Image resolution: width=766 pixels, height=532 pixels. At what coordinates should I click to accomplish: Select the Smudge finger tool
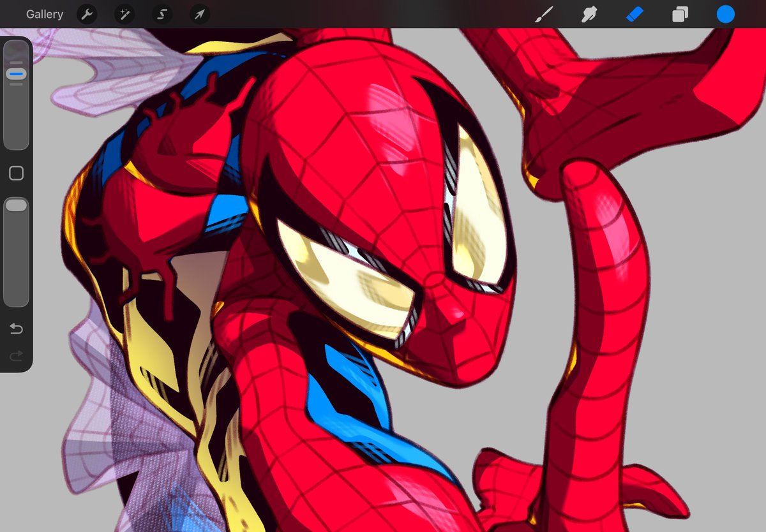589,14
